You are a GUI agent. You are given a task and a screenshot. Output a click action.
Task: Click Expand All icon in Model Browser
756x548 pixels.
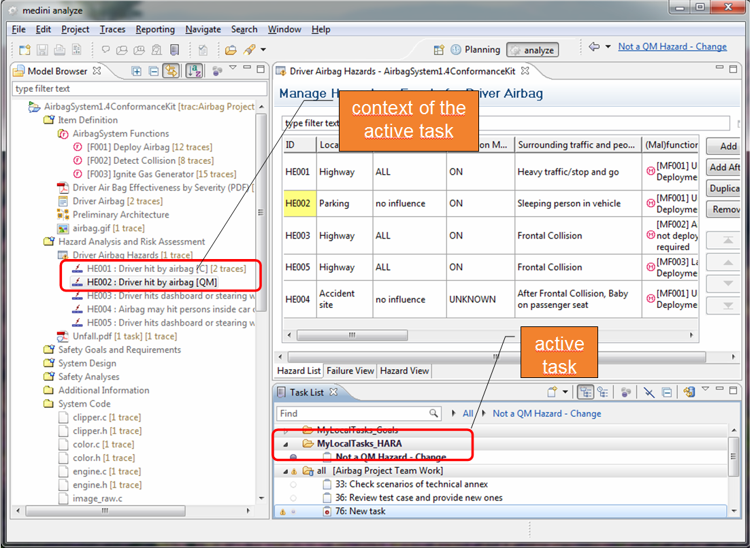point(137,71)
